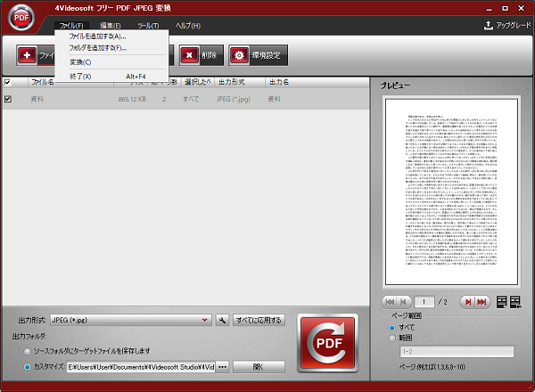Select フォルダを追加する menu entry
This screenshot has height=392, width=535.
point(97,48)
